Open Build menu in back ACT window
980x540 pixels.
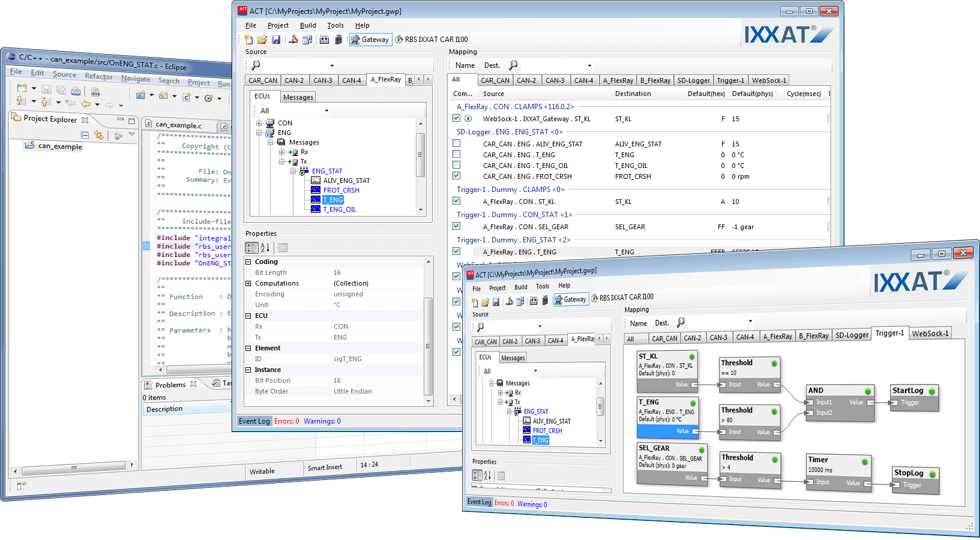click(308, 25)
